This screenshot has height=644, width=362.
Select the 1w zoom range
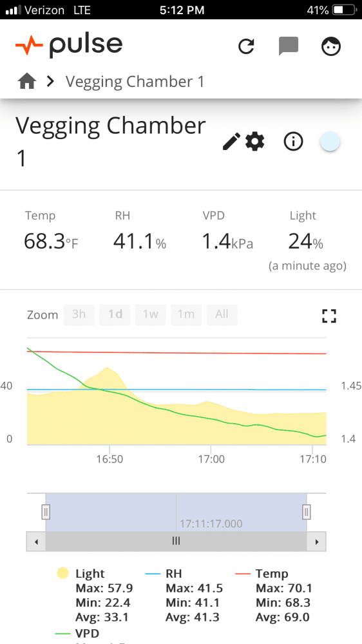pyautogui.click(x=150, y=315)
